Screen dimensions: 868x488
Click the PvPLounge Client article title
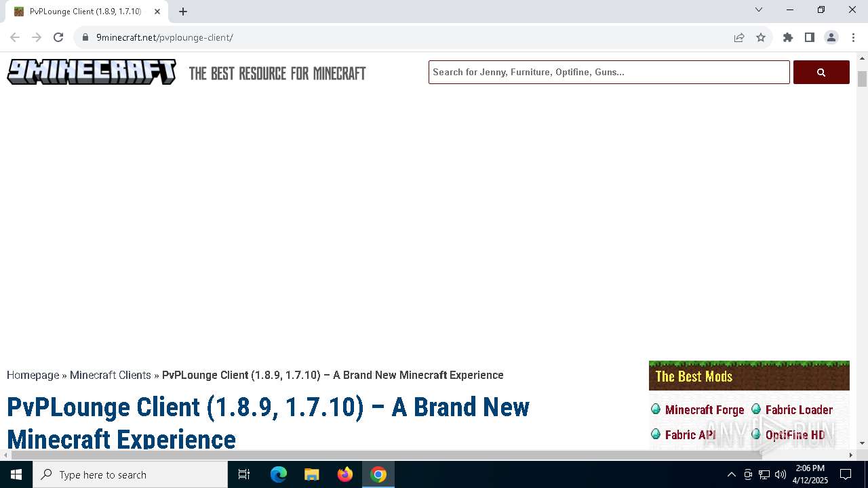click(x=268, y=423)
